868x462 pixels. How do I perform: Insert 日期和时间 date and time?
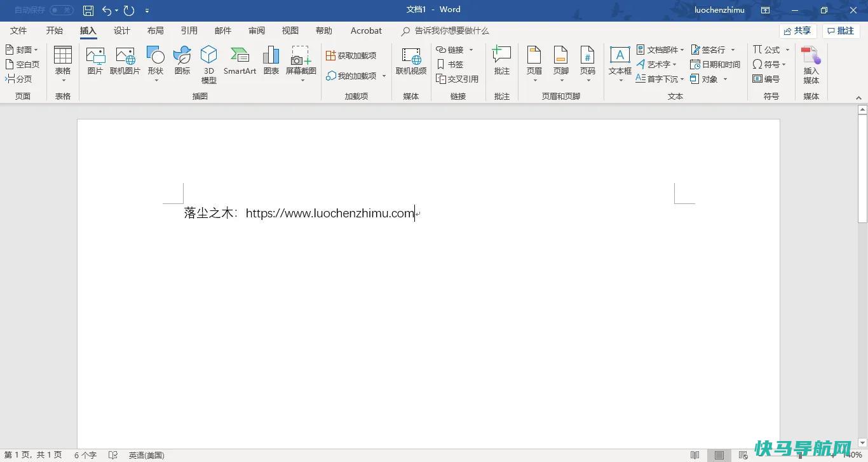[715, 64]
